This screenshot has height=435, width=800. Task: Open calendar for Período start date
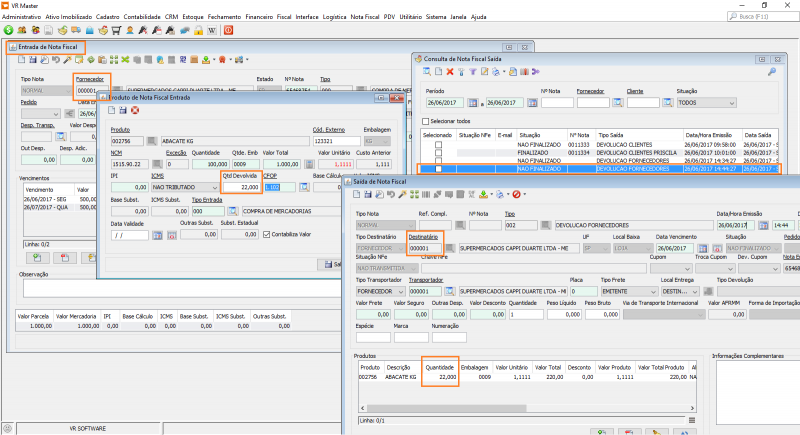tap(472, 103)
